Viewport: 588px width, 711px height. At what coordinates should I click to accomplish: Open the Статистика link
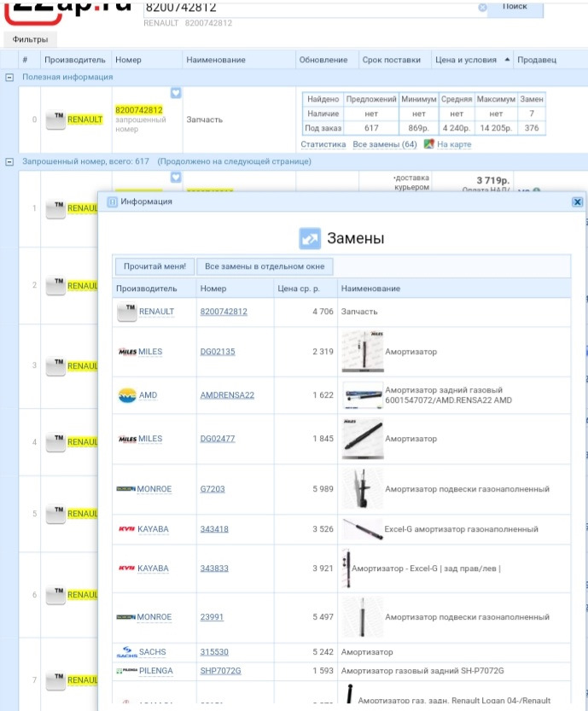[323, 144]
